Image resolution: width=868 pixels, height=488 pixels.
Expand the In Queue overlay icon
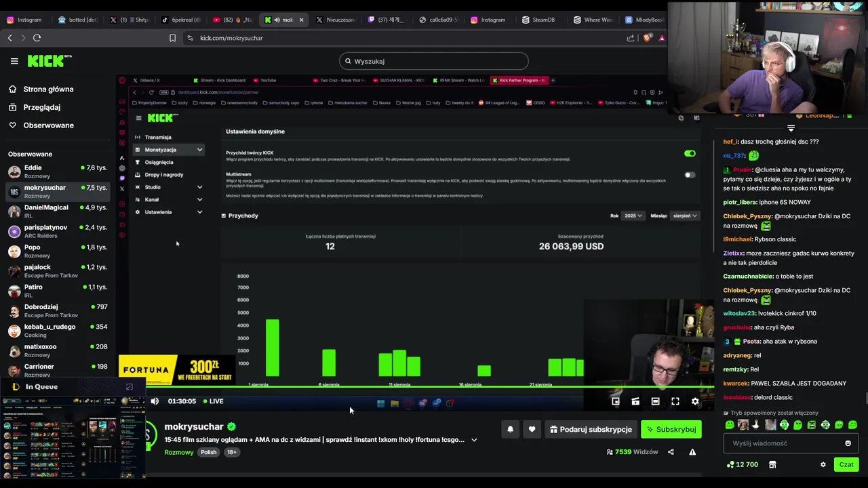[x=130, y=386]
